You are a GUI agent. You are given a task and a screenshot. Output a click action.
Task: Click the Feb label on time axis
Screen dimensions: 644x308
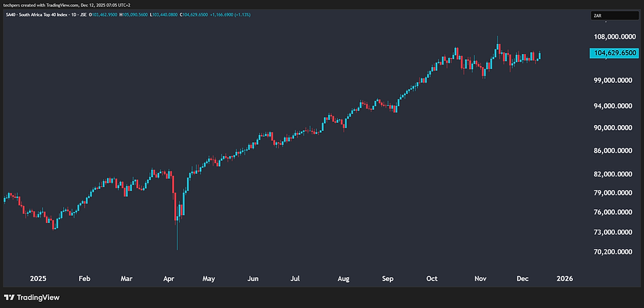(x=84, y=279)
